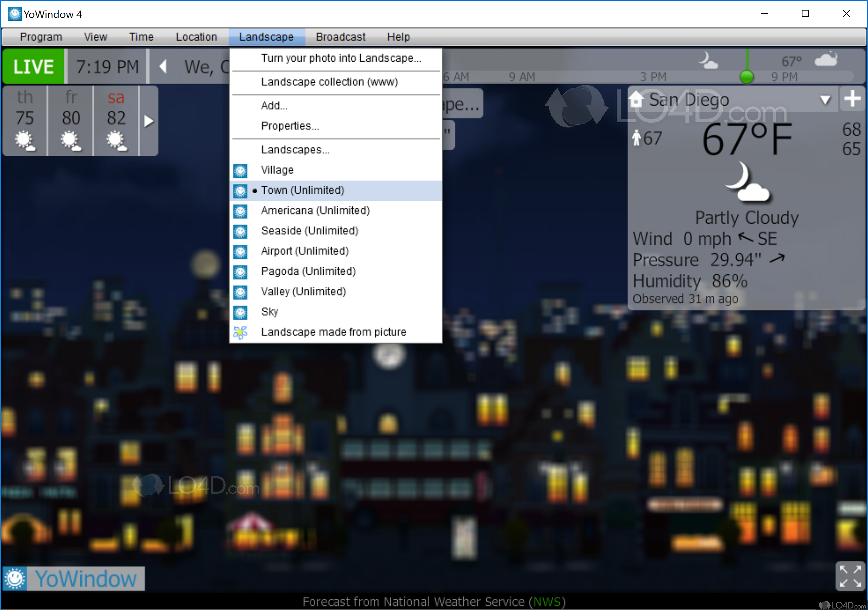
Task: Add a new location with plus
Action: coord(852,99)
